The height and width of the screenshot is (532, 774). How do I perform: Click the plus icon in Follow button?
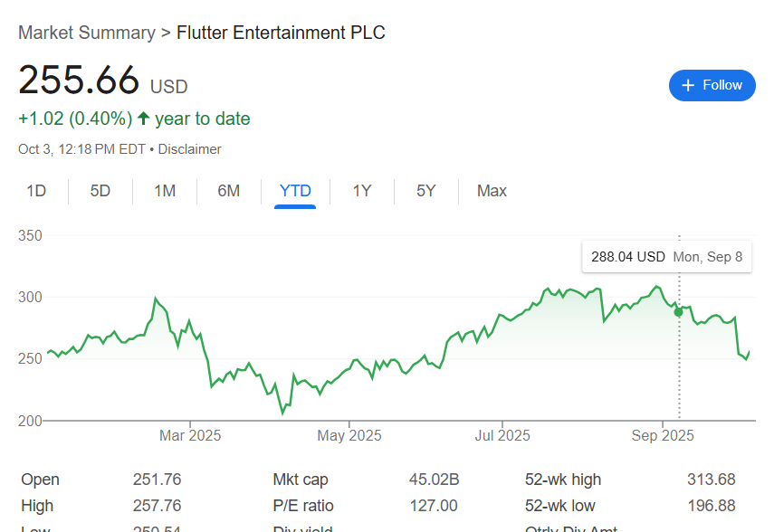(x=688, y=85)
